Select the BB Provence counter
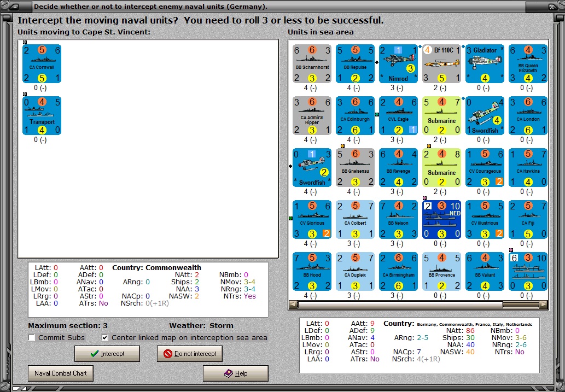Screen dimensions: 565x392 point(442,271)
